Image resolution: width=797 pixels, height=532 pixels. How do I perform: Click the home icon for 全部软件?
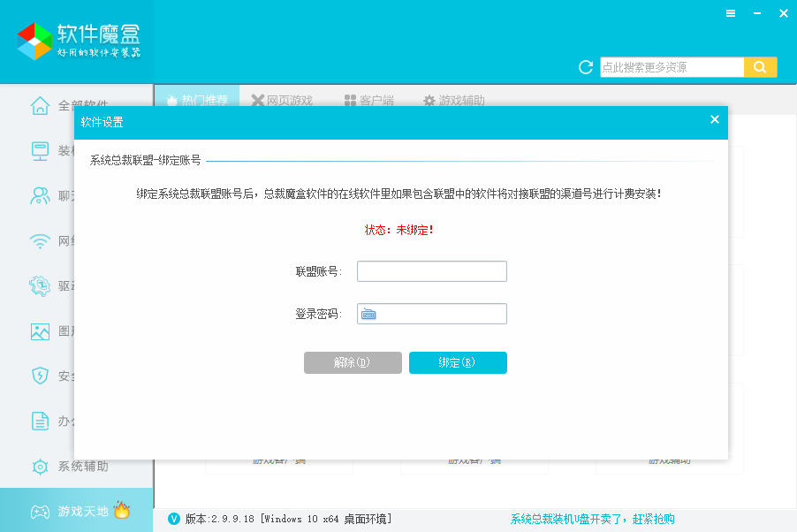(x=40, y=106)
